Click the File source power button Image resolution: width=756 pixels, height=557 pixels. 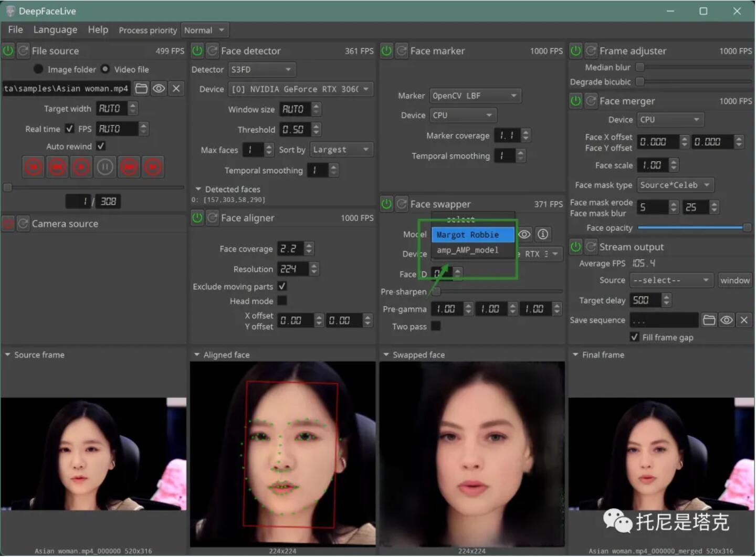pos(8,51)
